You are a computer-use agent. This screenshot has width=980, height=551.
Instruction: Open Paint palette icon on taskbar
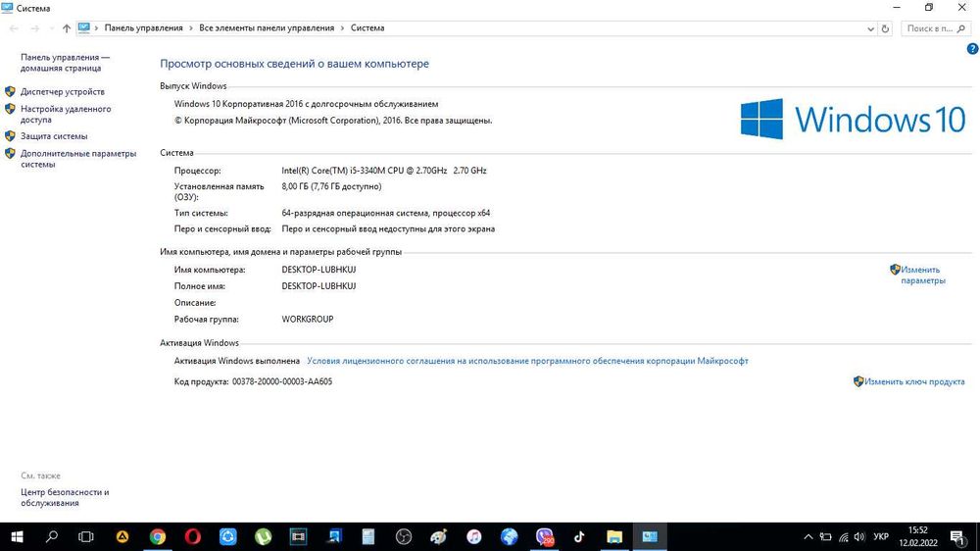pos(439,536)
